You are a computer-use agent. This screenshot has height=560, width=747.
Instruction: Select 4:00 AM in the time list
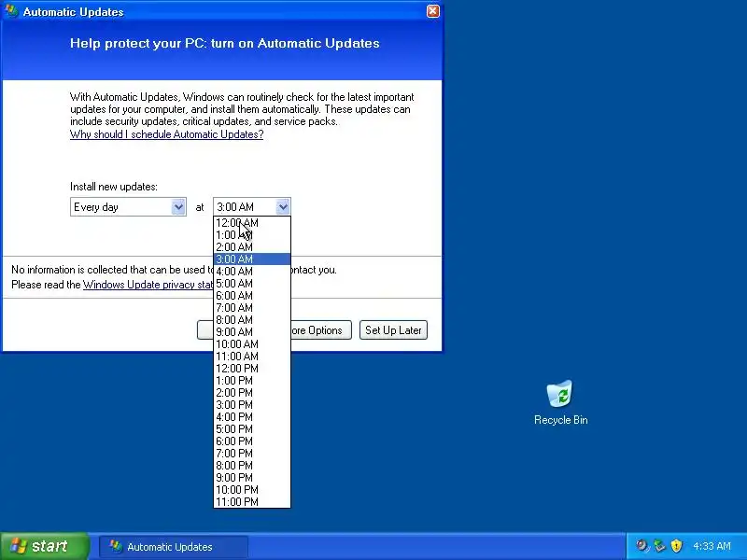[251, 272]
